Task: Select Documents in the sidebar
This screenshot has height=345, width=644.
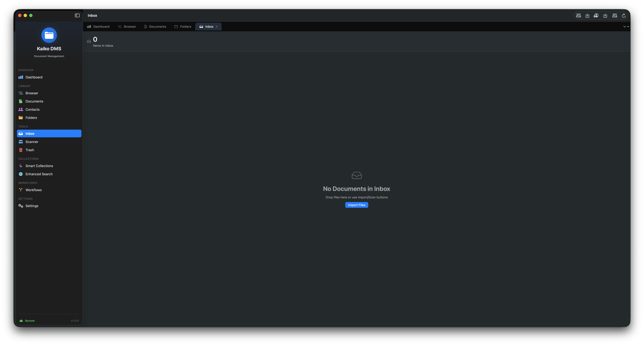Action: 34,101
